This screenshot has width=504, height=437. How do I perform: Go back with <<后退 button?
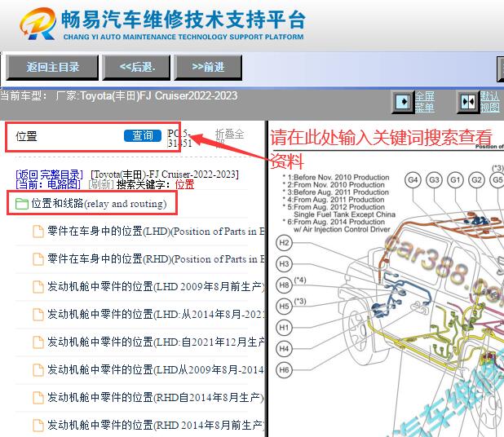click(137, 67)
